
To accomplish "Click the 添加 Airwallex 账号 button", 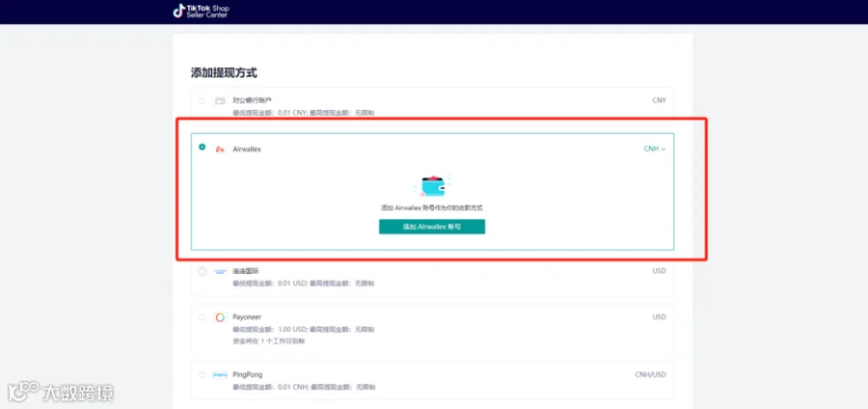I will pyautogui.click(x=432, y=227).
